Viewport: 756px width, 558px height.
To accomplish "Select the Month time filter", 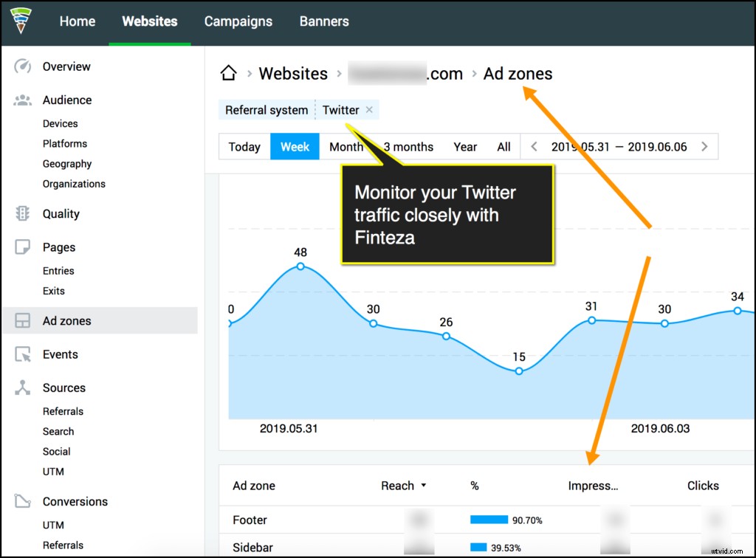I will (x=347, y=146).
